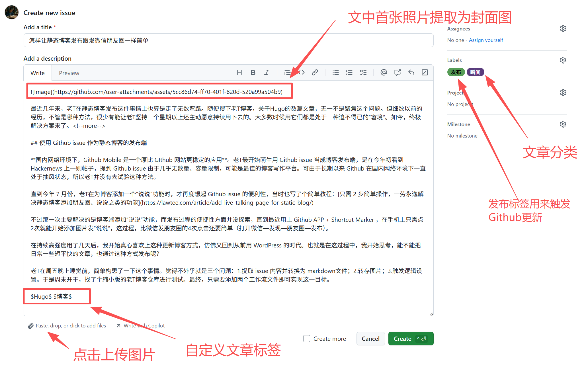The width and height of the screenshot is (588, 371).
Task: Add a task list from the toolbar
Action: [363, 72]
